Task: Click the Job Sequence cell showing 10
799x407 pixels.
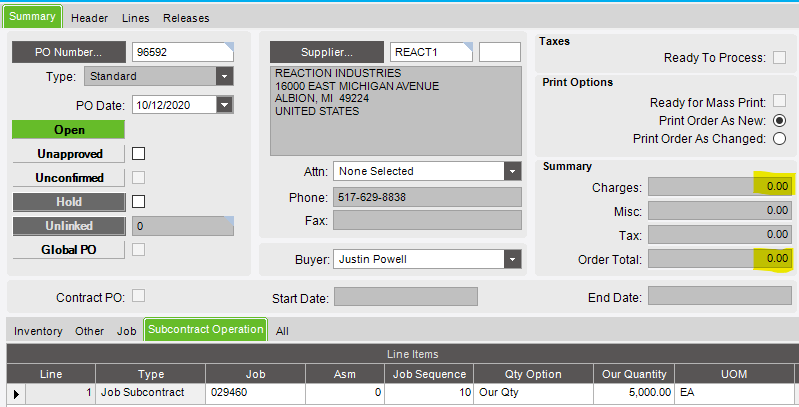Action: point(429,393)
